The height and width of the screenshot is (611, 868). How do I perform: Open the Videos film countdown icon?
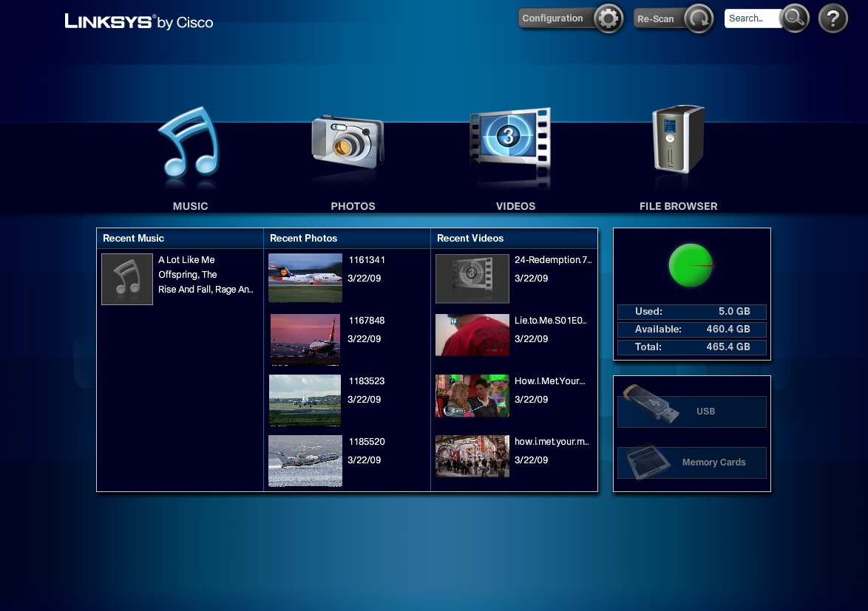point(509,142)
